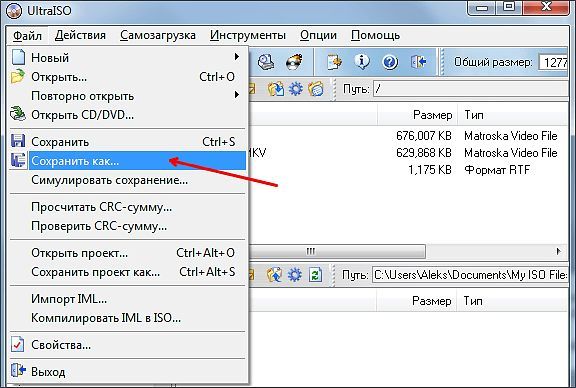Click the extract folder icon in the image pane toolbar
Screen dimensions: 576x388
[275, 89]
